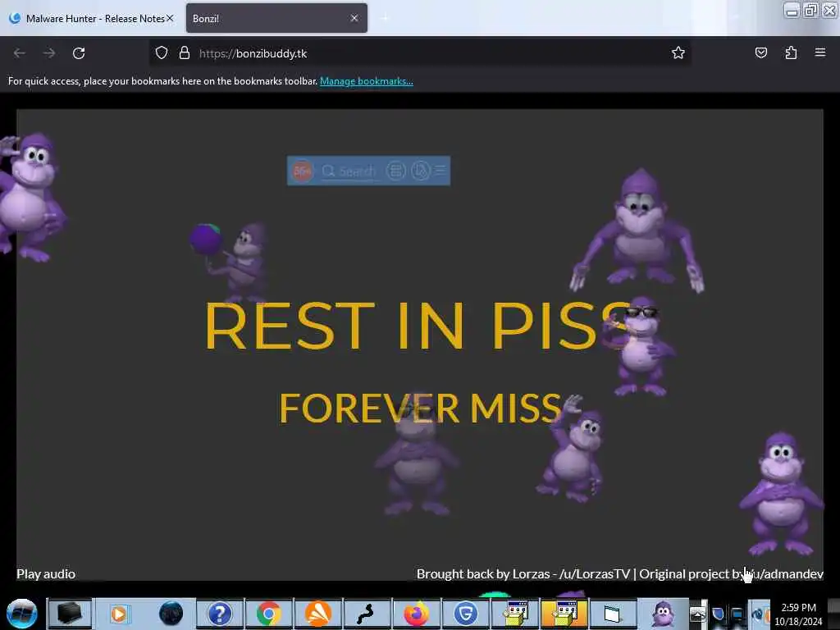
Task: Restore down the browser window
Action: (810, 10)
